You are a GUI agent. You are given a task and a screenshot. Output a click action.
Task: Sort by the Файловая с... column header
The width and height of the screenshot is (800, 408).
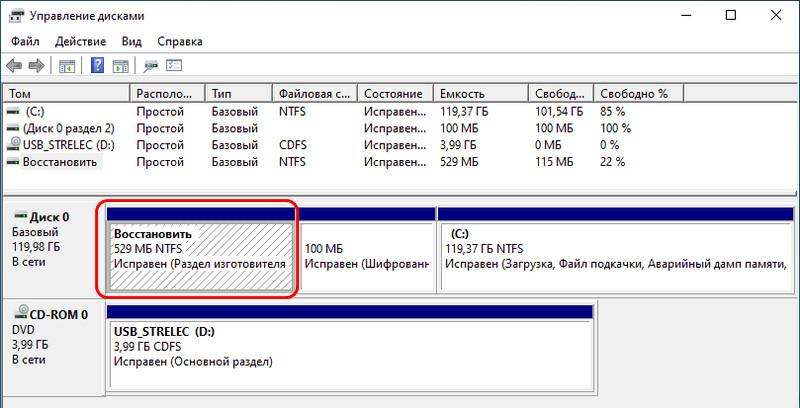tap(315, 93)
